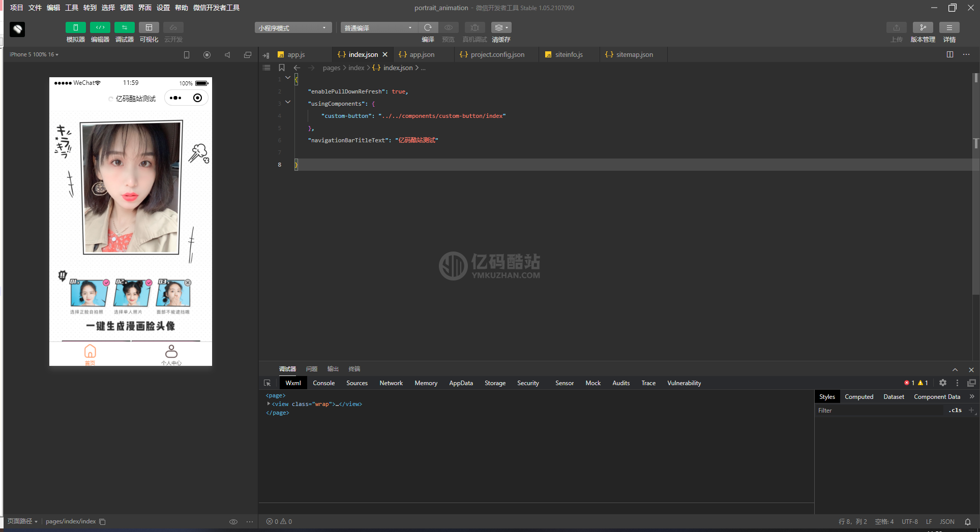
Task: Expand the view class wrap node
Action: pos(269,404)
